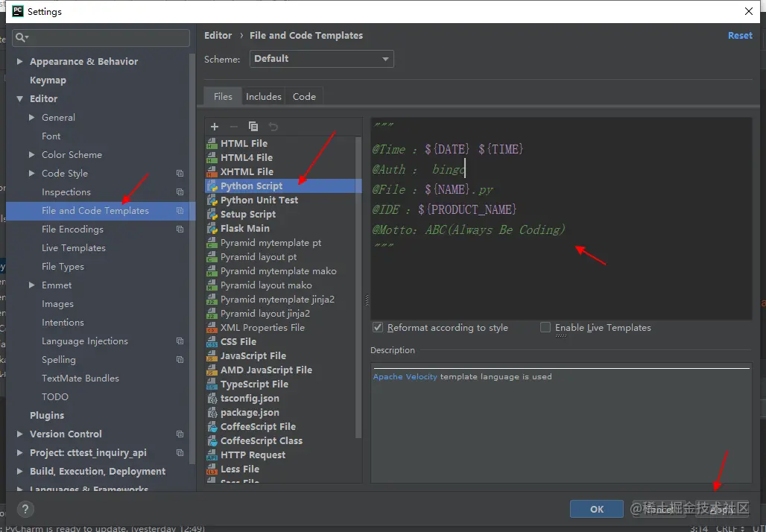
Task: Click the HTML File template icon
Action: point(212,144)
